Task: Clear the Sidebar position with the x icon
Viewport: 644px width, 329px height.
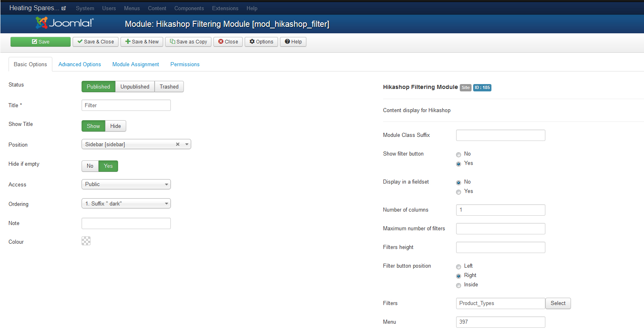Action: [x=178, y=144]
